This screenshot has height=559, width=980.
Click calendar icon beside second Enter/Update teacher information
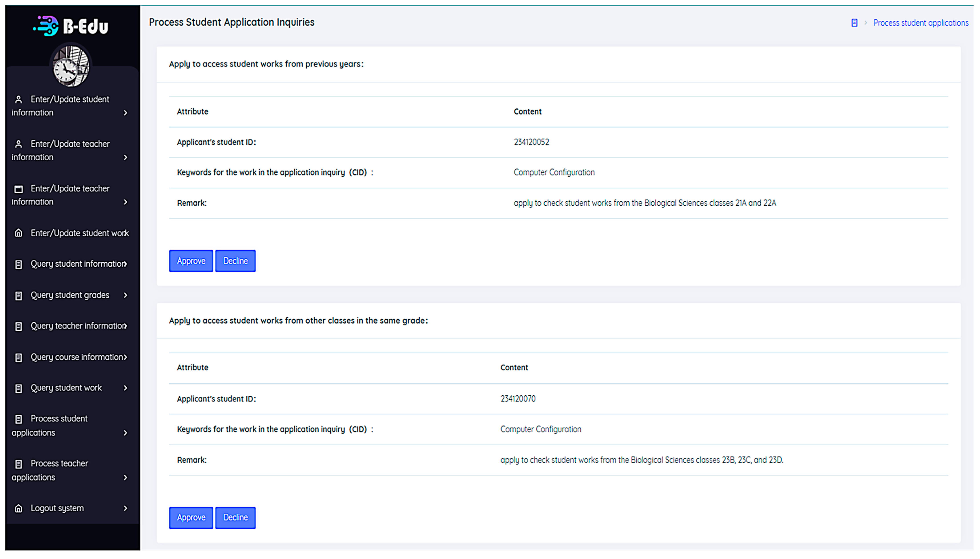[18, 189]
